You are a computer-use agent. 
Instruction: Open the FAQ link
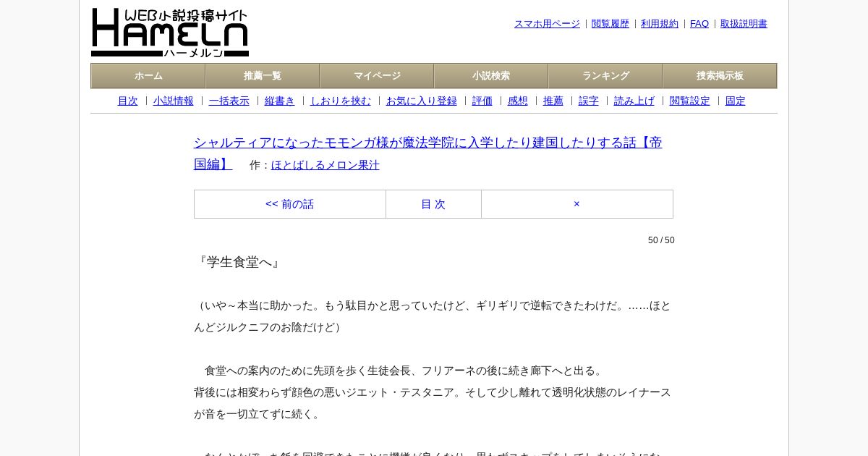tap(699, 24)
